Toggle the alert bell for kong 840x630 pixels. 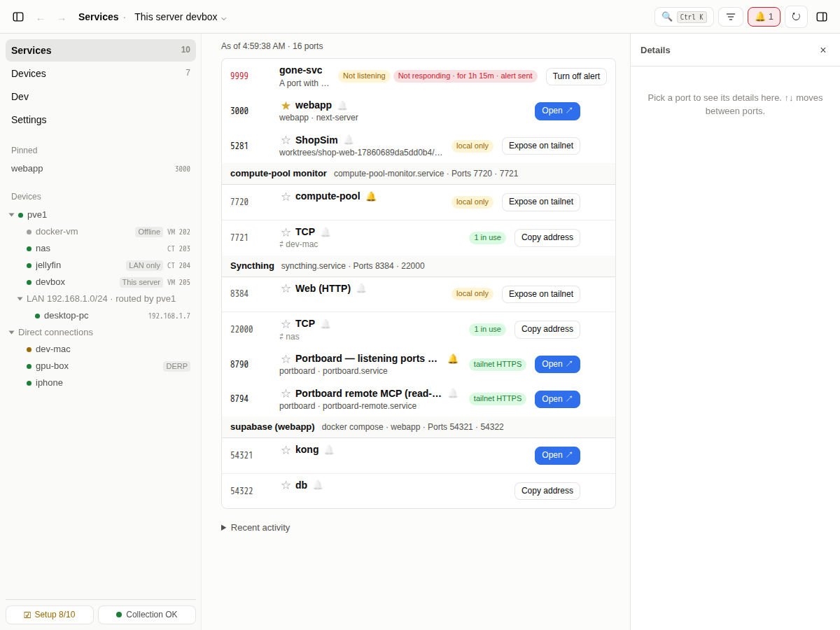(x=329, y=450)
